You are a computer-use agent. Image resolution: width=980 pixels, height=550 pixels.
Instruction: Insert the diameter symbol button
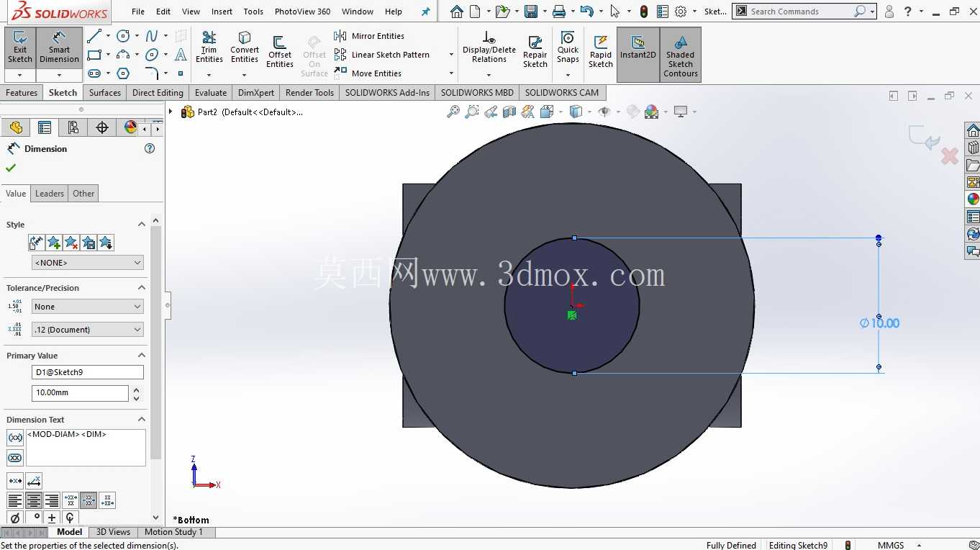tap(15, 518)
